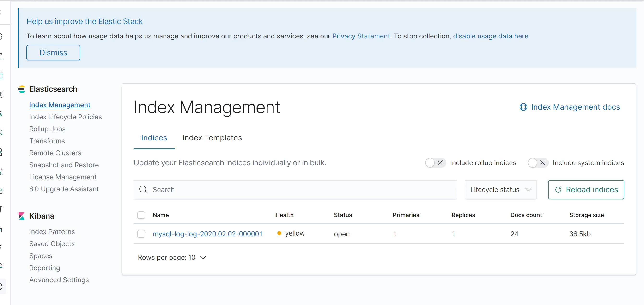
Task: Switch to the Indices tab
Action: pyautogui.click(x=154, y=138)
